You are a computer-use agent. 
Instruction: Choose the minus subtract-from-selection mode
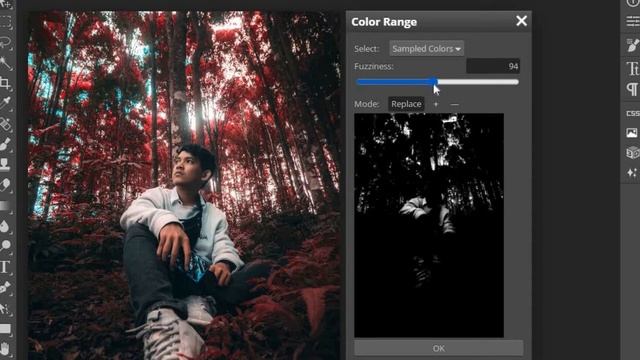pos(454,104)
